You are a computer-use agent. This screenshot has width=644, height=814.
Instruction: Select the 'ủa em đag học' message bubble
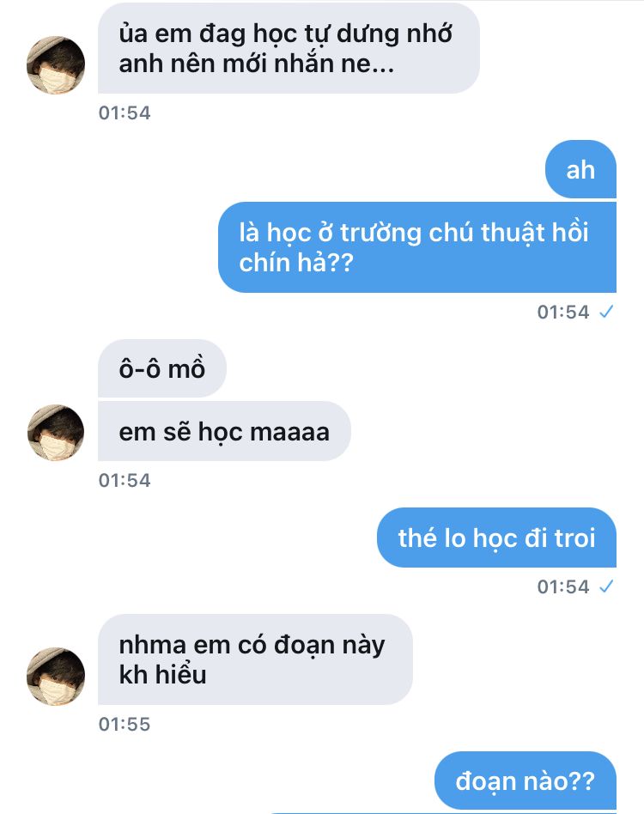pyautogui.click(x=289, y=48)
